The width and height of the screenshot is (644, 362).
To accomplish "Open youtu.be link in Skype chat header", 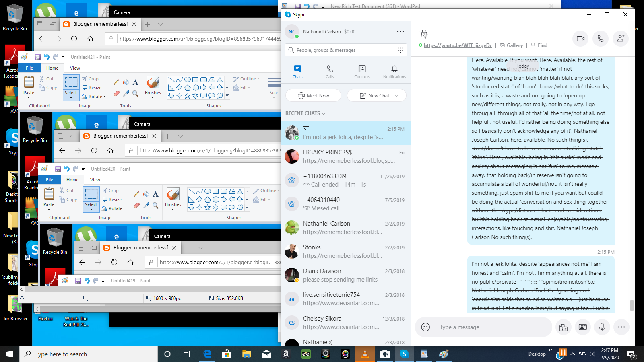I will (x=458, y=45).
